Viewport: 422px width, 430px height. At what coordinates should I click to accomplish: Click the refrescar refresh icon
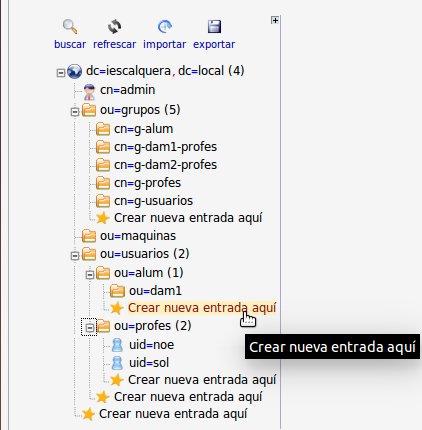(114, 27)
